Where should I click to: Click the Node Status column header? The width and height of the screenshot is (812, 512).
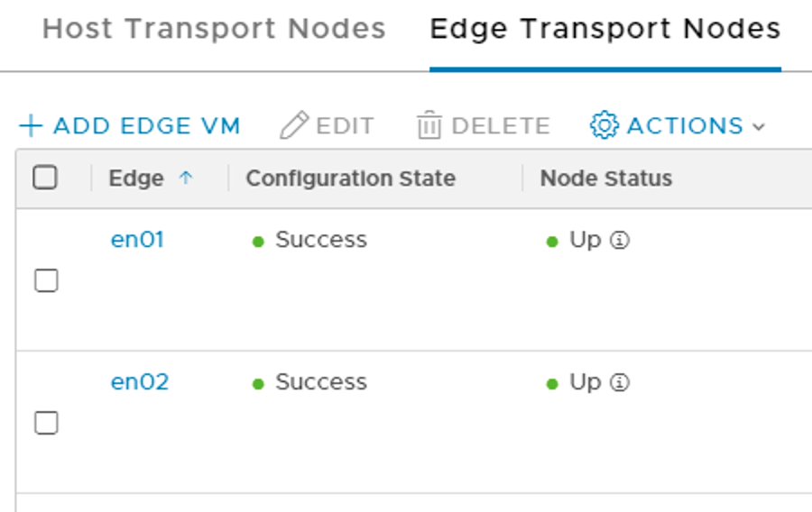605,178
